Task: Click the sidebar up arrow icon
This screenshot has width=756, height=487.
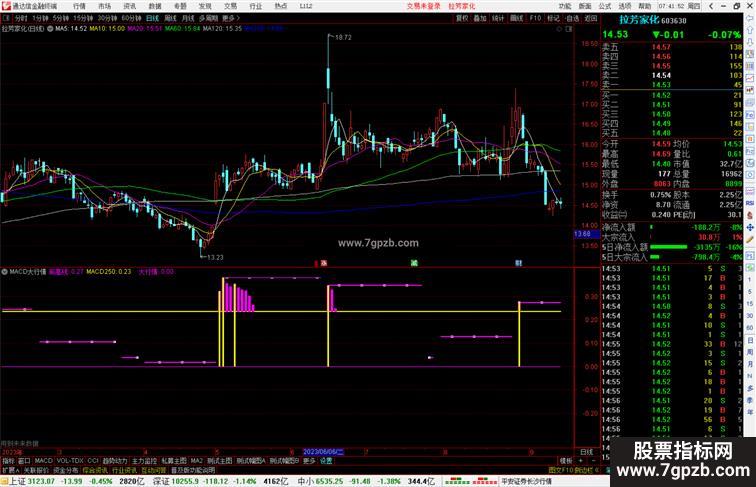Action: click(750, 30)
